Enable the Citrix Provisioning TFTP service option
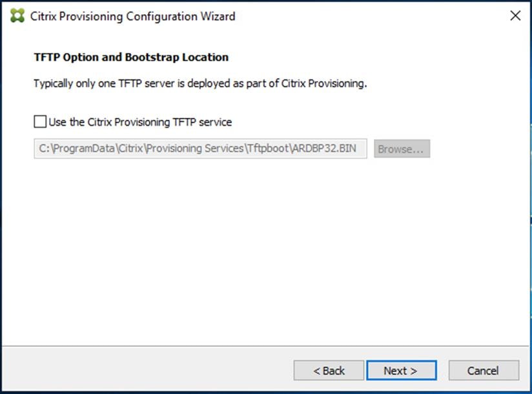The image size is (532, 394). tap(39, 121)
